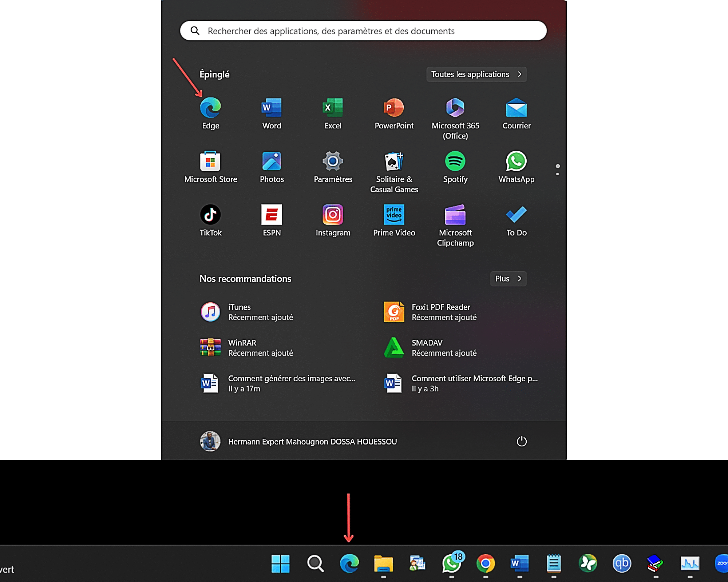Open the ESPN app
Image resolution: width=728 pixels, height=582 pixels.
(272, 220)
